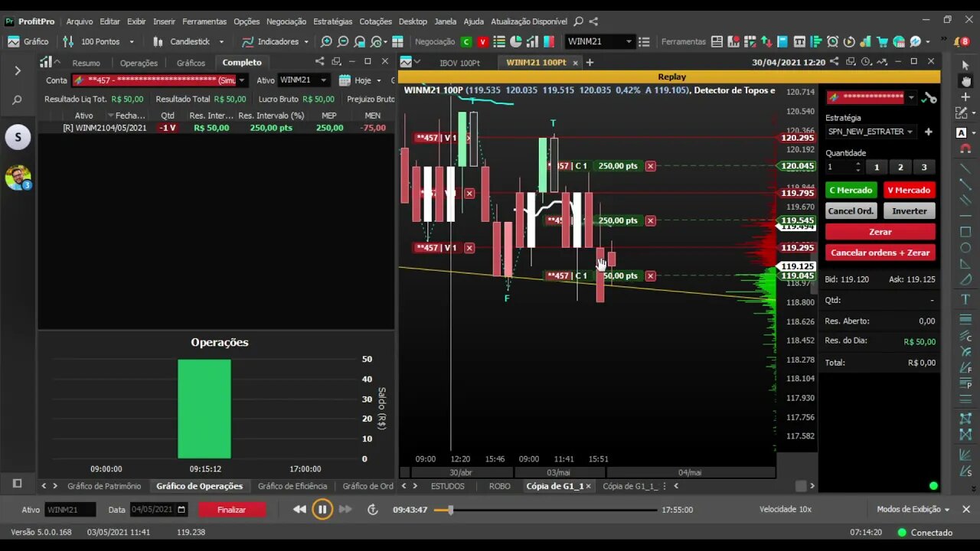Select the rectangle drawing tool
The width and height of the screenshot is (980, 551).
point(965,232)
